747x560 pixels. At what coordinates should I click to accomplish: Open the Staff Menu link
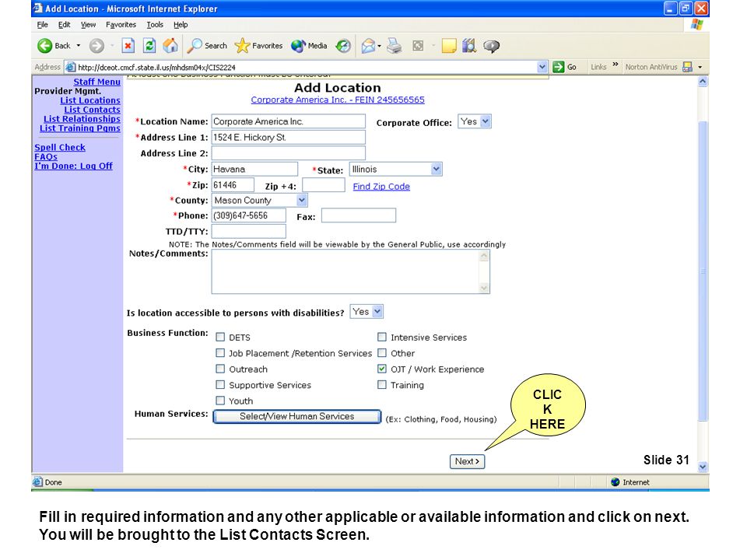[96, 82]
